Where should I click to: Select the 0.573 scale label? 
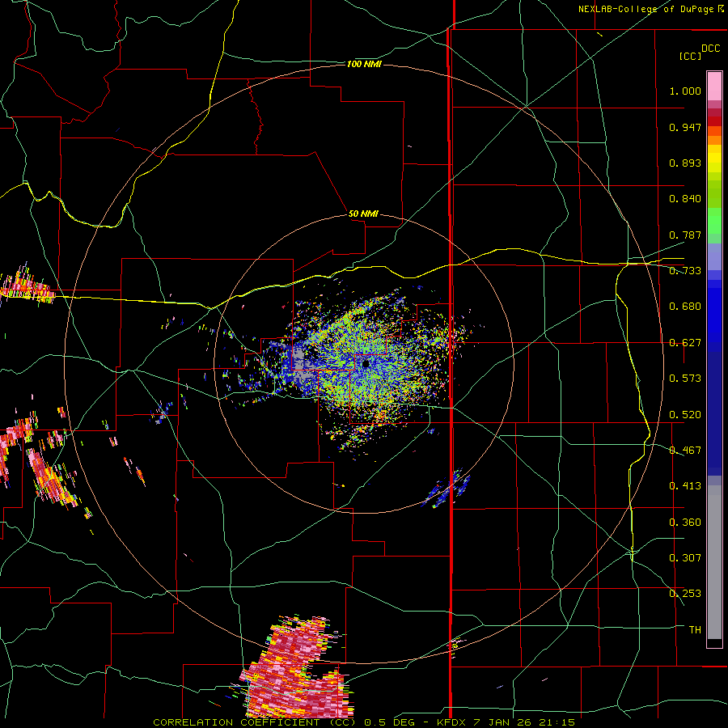pyautogui.click(x=685, y=379)
